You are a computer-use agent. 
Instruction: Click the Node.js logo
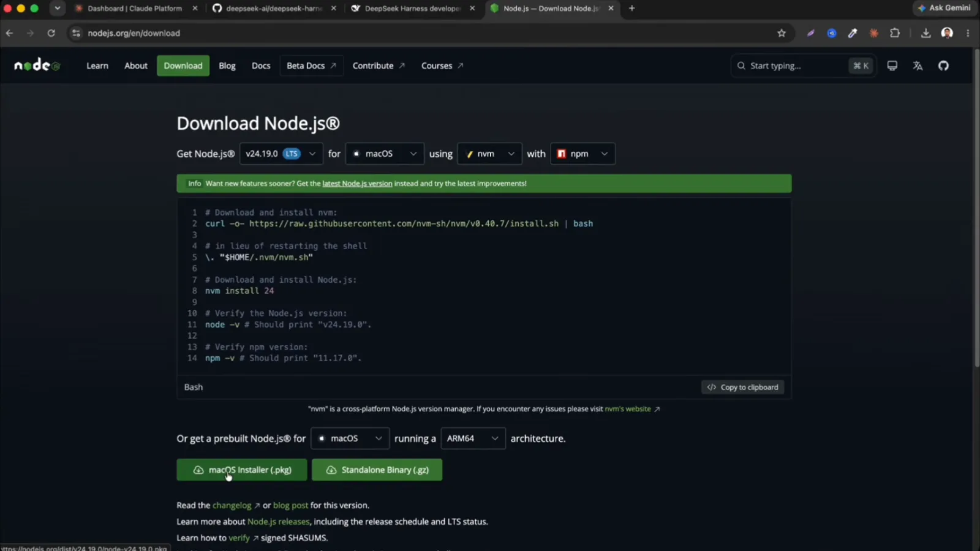pyautogui.click(x=37, y=65)
